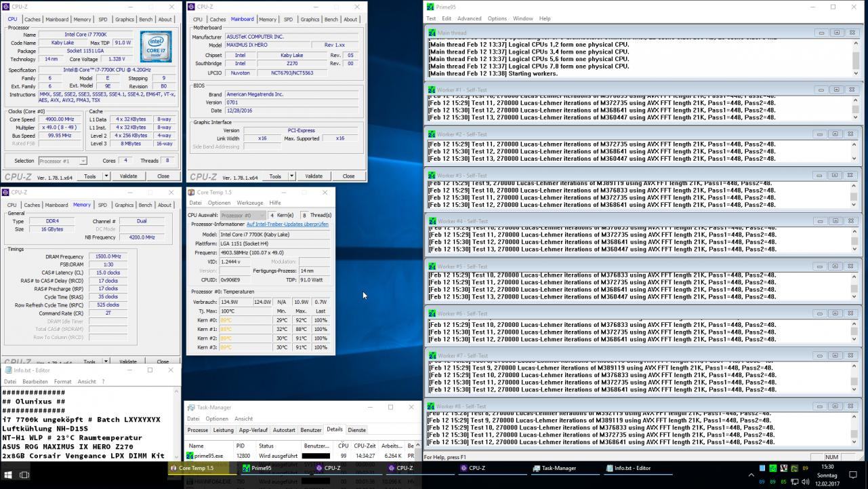Switch to Prozesse tab in Task-Manager
The image size is (868, 489).
click(x=198, y=430)
